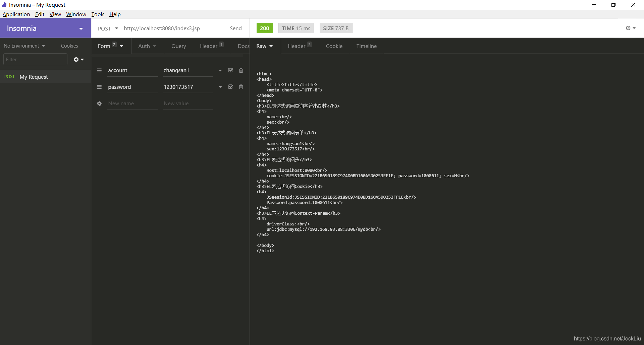Click the meta charset UTF-8 response line
This screenshot has width=644, height=345.
point(294,90)
